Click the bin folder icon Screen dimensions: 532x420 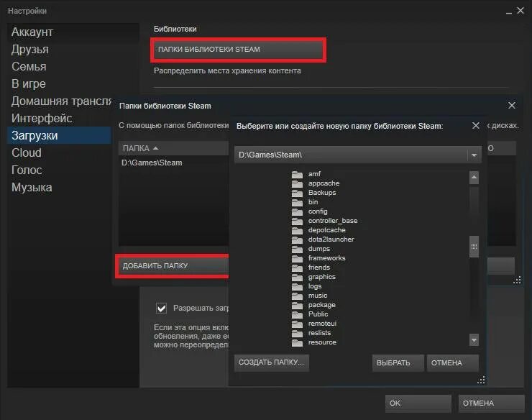pos(297,202)
